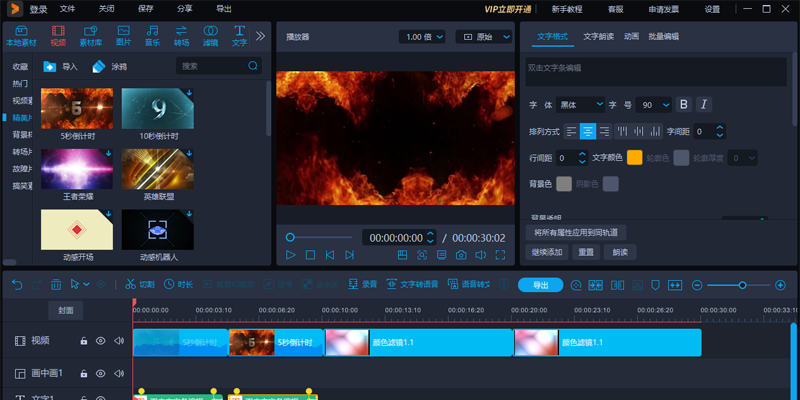
Task: Open the 滤镜 filters tab
Action: 210,36
